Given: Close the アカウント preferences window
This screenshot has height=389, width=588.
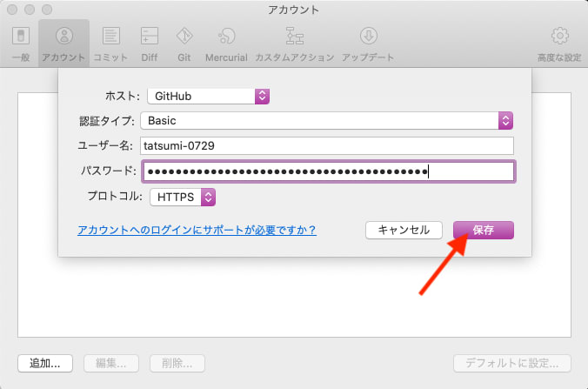Looking at the screenshot, I should point(12,10).
